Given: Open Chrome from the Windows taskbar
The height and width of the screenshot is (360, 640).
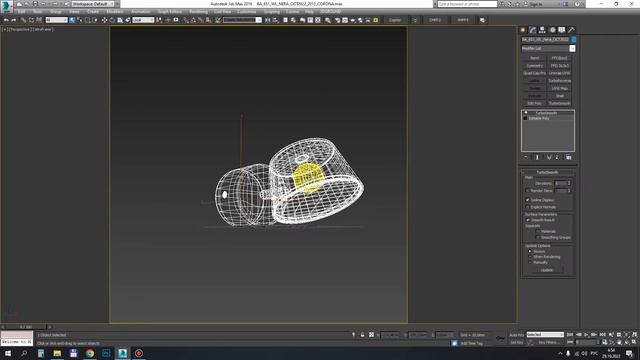Looking at the screenshot, I should (x=90, y=353).
